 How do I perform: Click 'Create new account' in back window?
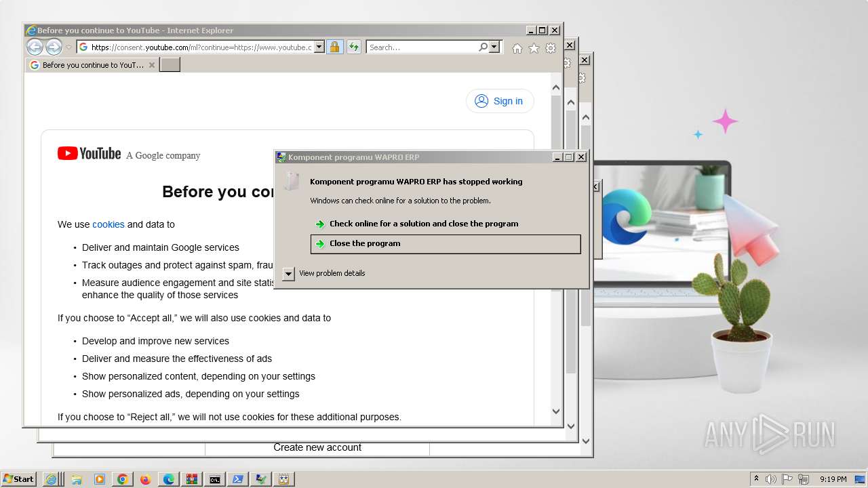[317, 447]
